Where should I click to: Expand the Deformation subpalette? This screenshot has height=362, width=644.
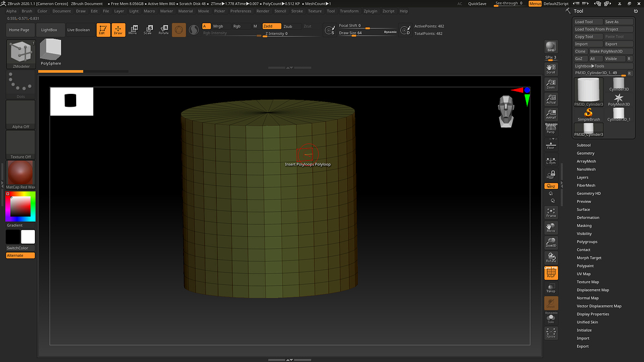(x=588, y=218)
